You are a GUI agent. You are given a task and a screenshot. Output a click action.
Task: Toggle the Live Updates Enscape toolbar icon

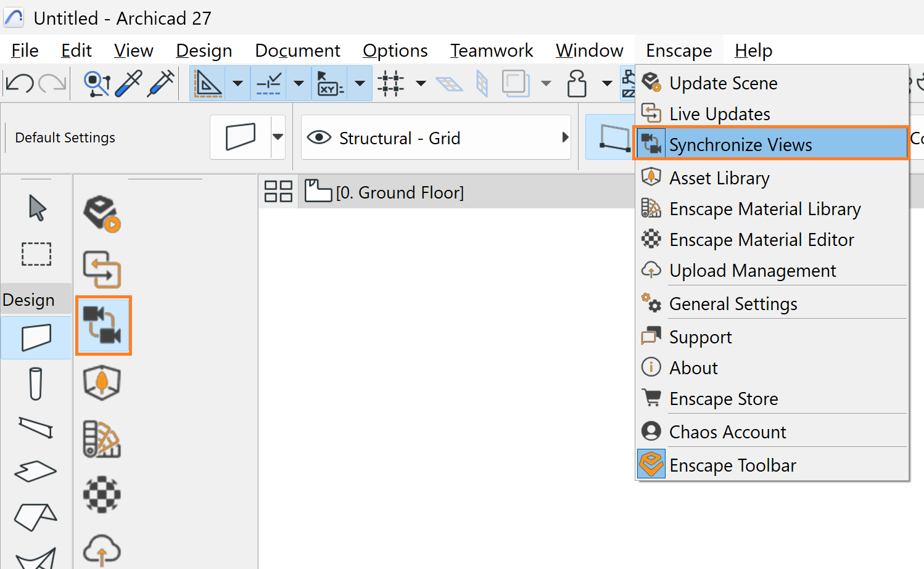coord(102,269)
